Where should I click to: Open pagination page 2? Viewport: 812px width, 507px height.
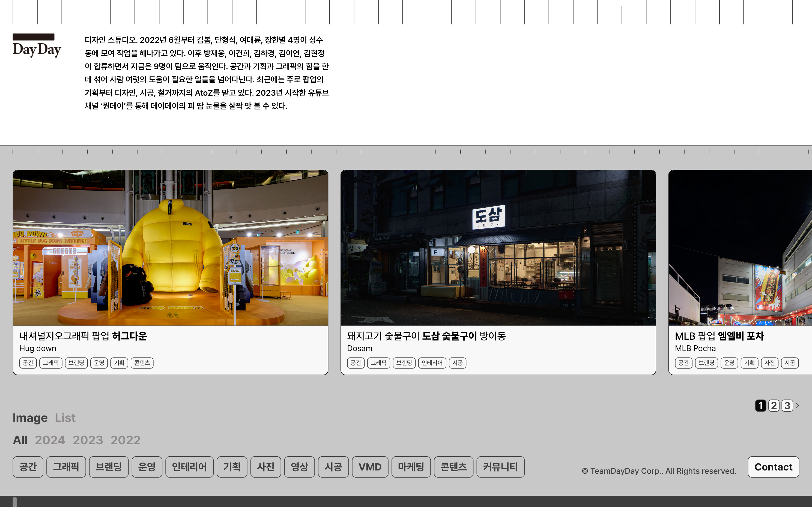click(774, 406)
